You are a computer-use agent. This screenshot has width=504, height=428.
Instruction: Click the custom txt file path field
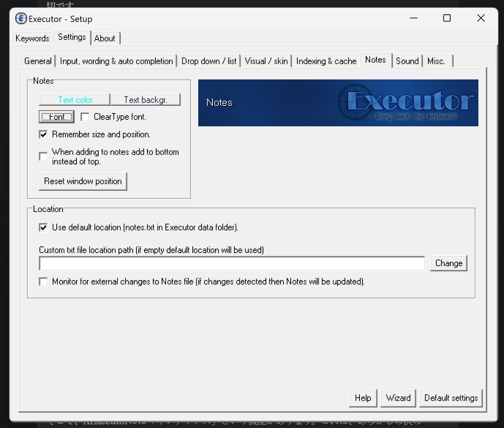point(232,263)
